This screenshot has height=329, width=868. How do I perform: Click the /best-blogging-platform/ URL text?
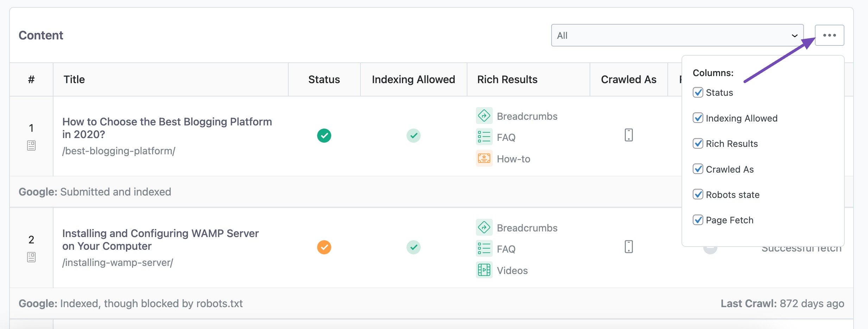tap(119, 151)
